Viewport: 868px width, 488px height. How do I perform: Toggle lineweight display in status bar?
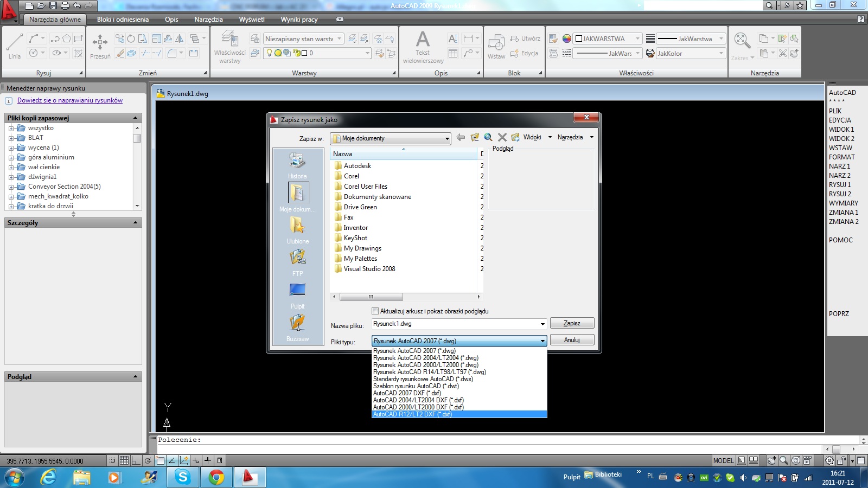208,460
